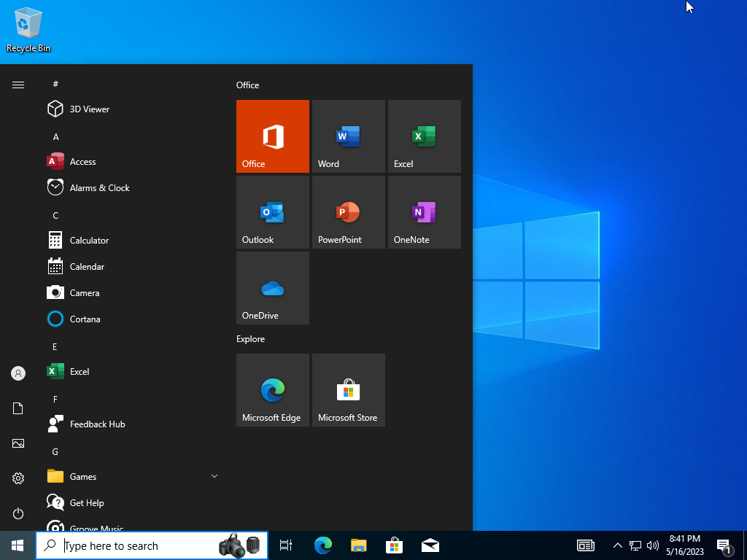Open the PowerPoint tile
This screenshot has width=747, height=560.
tap(348, 212)
